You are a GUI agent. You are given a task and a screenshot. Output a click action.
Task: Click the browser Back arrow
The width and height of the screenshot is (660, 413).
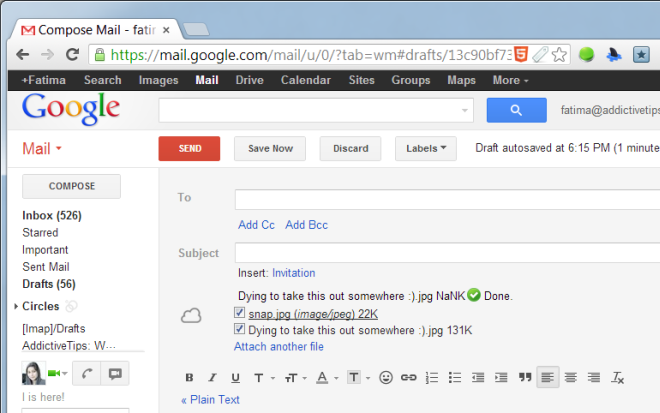point(22,54)
